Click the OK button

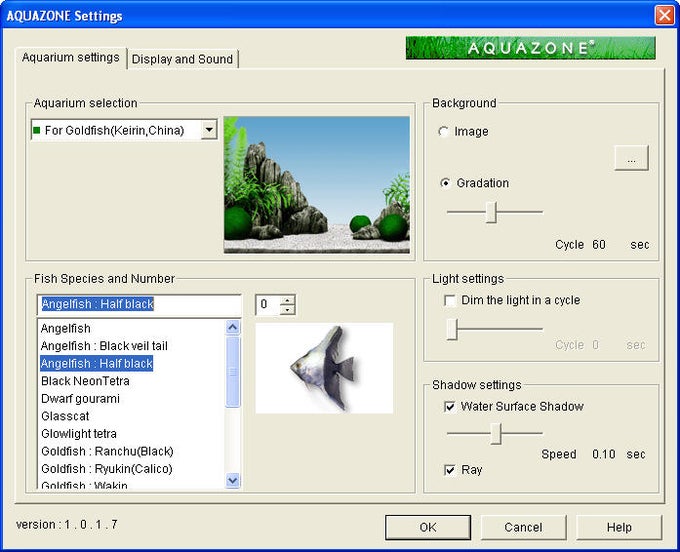(428, 527)
